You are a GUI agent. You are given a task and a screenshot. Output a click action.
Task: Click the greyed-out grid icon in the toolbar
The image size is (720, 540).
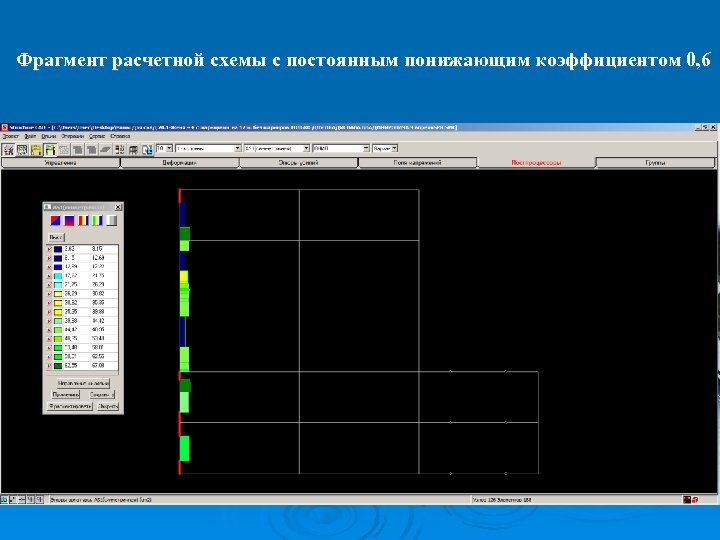(64, 149)
